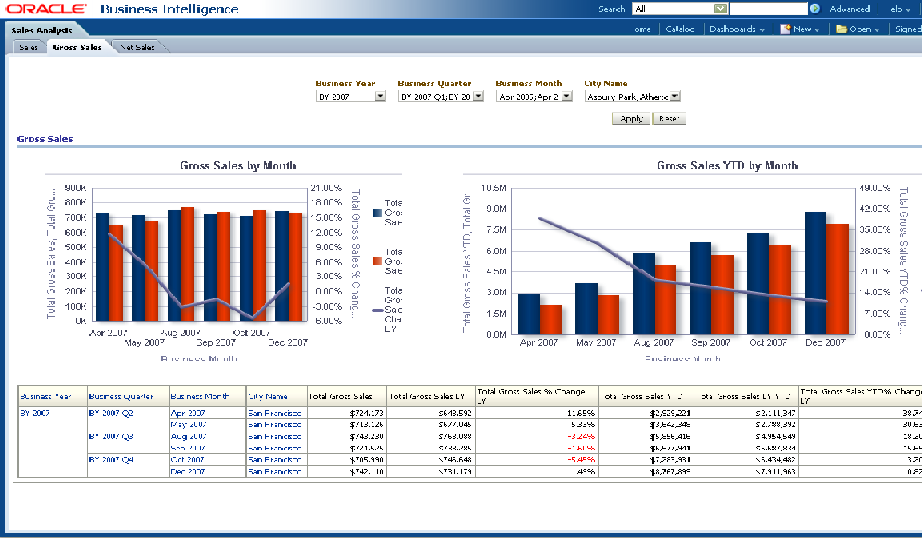
Task: Click blue Total Gross Sales legend swatch
Action: (378, 213)
